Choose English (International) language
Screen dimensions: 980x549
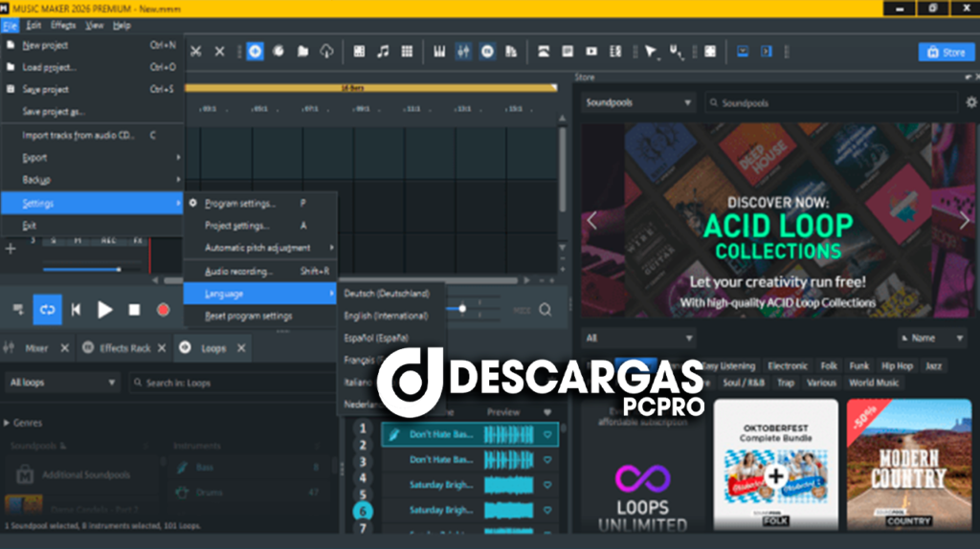386,316
